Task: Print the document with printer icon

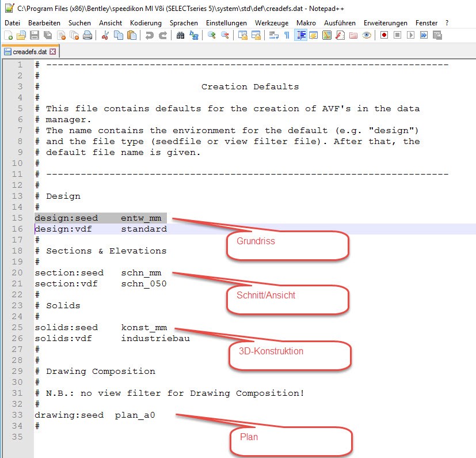Action: point(87,36)
